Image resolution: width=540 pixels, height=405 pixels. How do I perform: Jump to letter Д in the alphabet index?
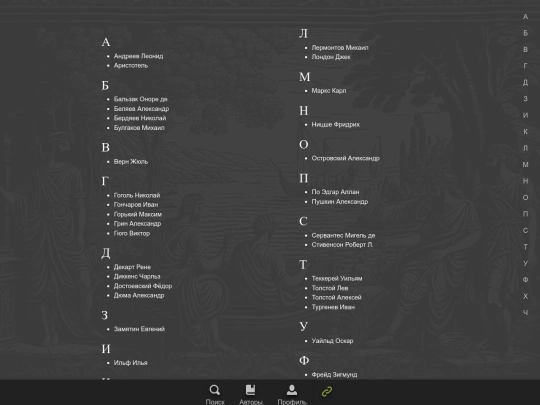point(525,82)
